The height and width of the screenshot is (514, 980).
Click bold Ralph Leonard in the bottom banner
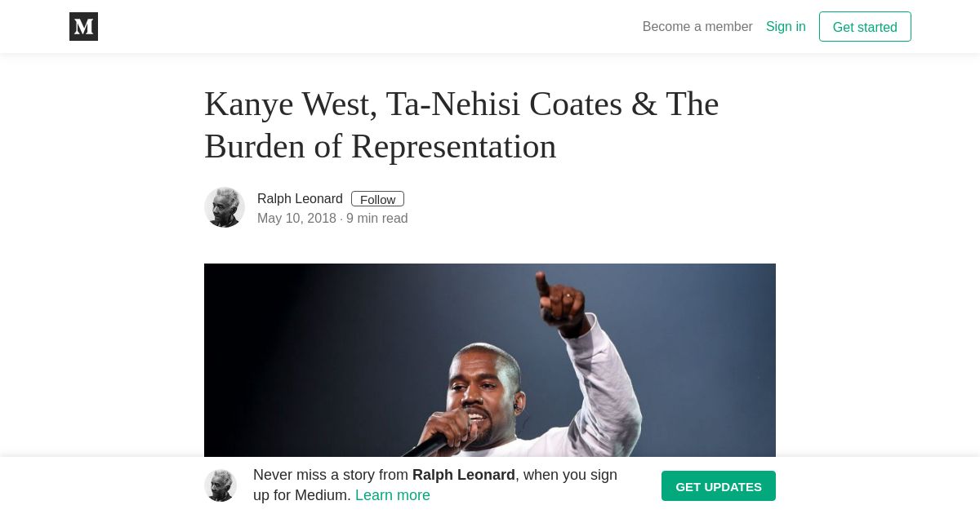[x=464, y=475]
